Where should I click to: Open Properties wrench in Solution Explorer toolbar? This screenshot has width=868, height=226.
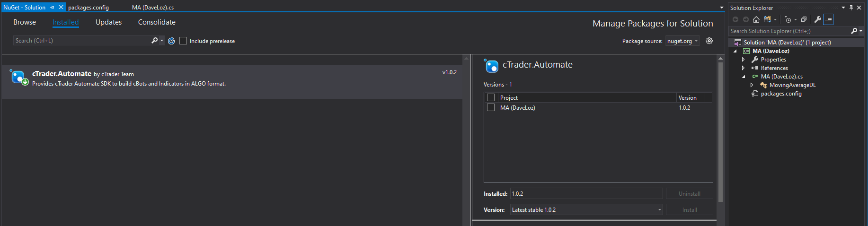(x=817, y=19)
